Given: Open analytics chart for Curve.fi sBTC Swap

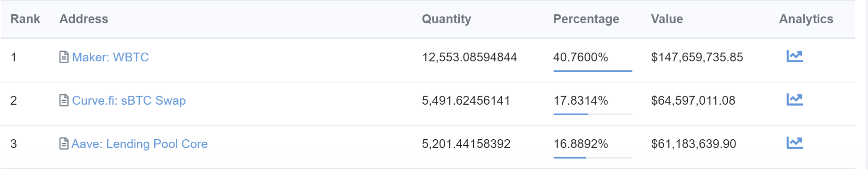Looking at the screenshot, I should coord(795,100).
